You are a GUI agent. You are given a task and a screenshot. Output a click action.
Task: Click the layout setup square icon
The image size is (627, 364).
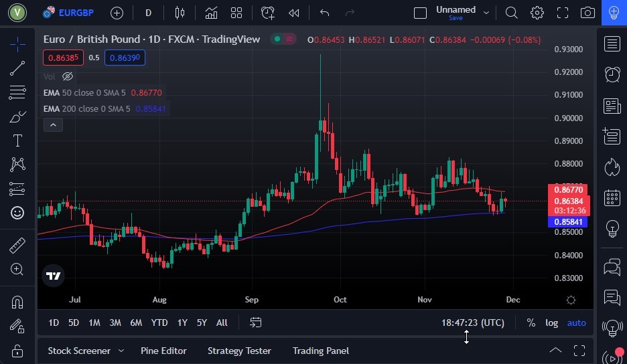click(x=420, y=13)
